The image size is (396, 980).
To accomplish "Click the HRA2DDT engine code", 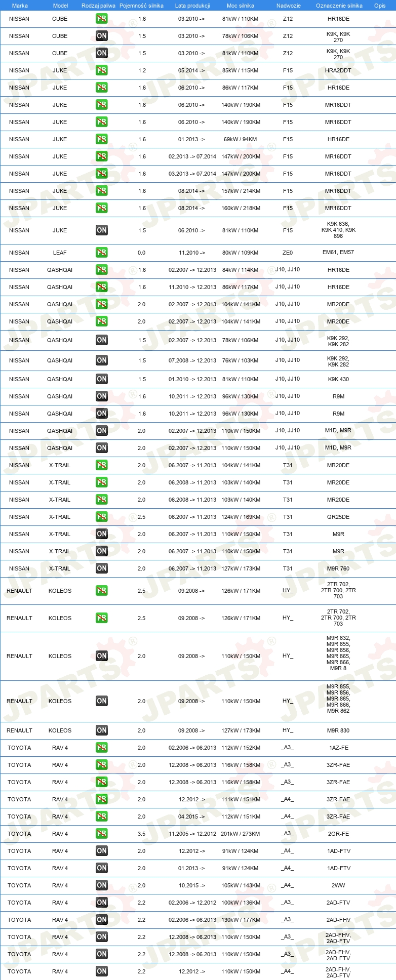I will [x=338, y=70].
